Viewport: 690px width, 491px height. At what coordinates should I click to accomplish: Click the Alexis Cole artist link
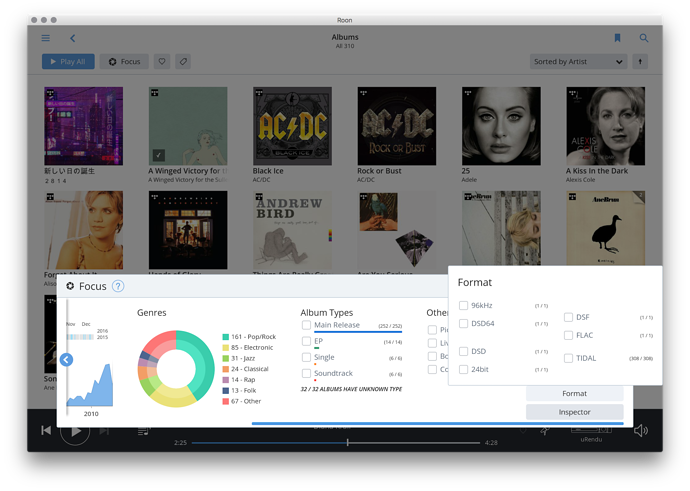(x=580, y=180)
